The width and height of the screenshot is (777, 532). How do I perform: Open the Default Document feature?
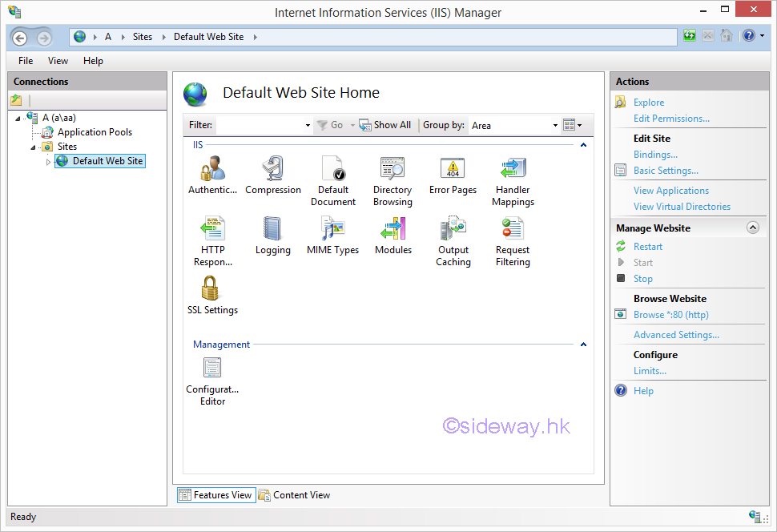pyautogui.click(x=332, y=170)
